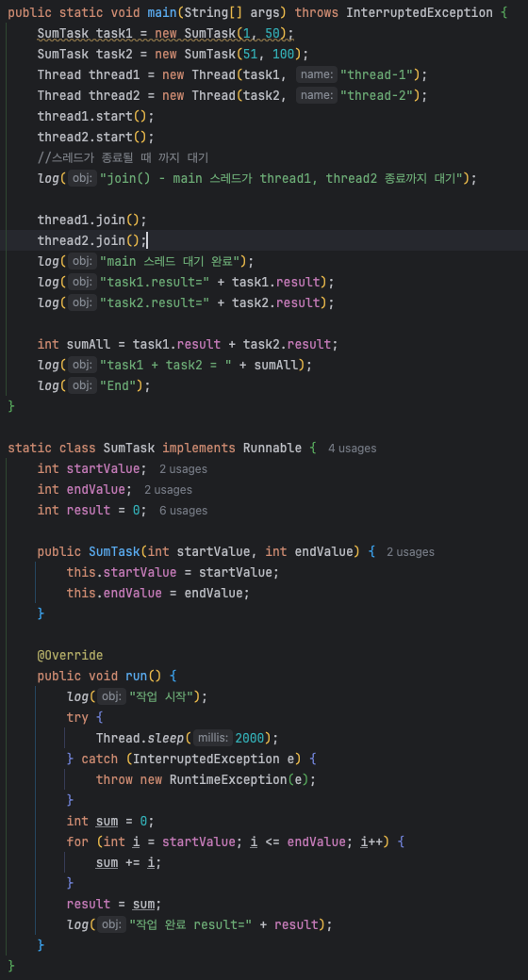This screenshot has width=528, height=980.
Task: Place cursor on thread1.join() line
Action: [91, 220]
